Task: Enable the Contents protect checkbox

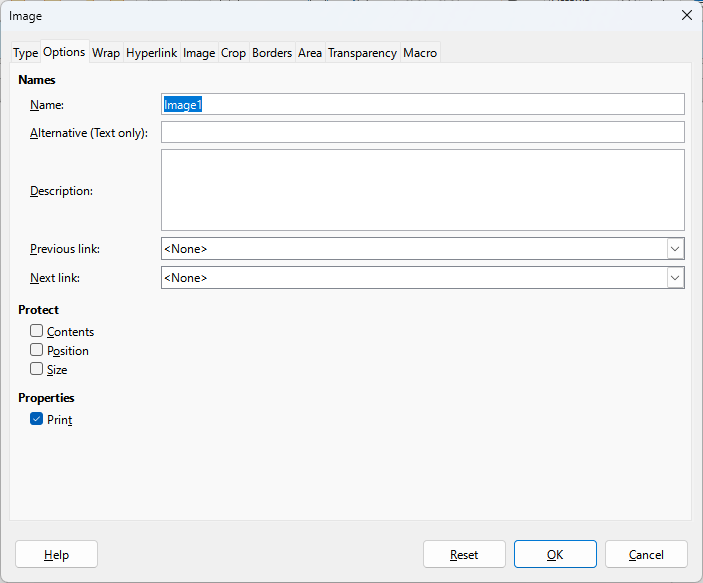Action: [x=36, y=331]
